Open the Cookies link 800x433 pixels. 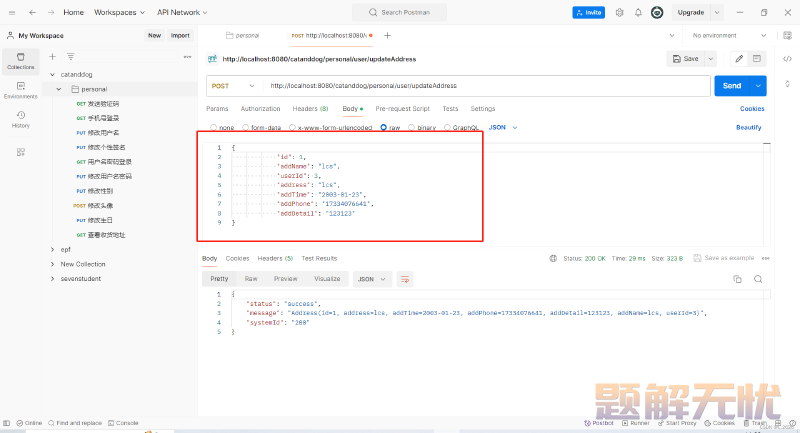pos(752,109)
